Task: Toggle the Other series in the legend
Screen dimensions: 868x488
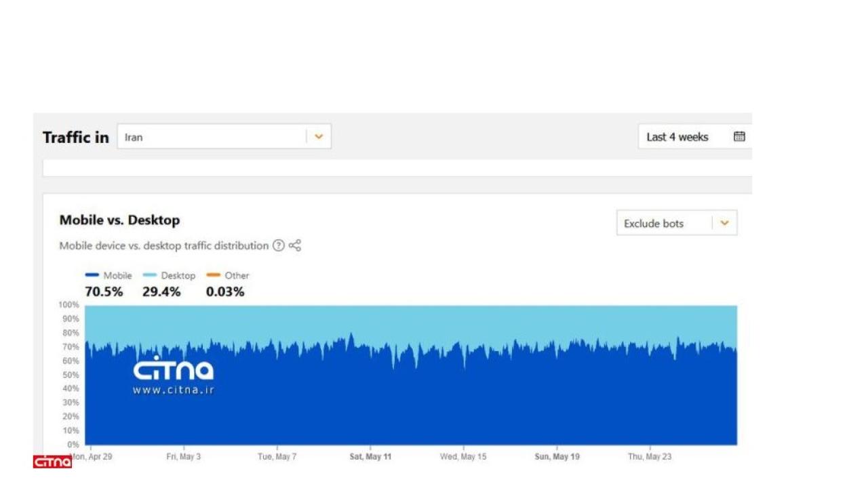Action: (x=228, y=276)
